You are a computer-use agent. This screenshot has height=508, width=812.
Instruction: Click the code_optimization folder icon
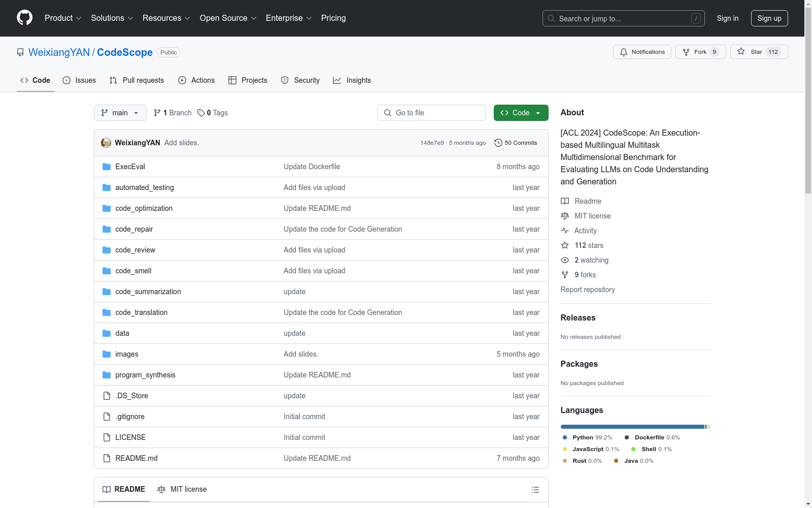[x=107, y=208]
